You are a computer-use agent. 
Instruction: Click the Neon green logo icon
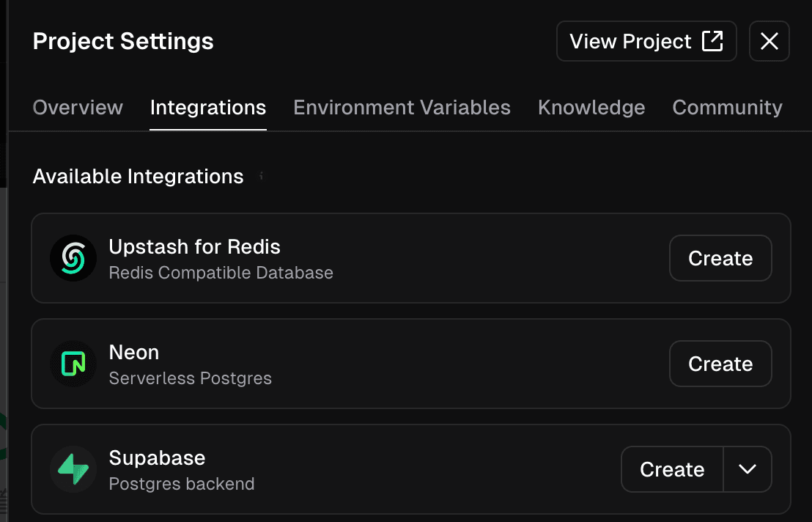73,364
